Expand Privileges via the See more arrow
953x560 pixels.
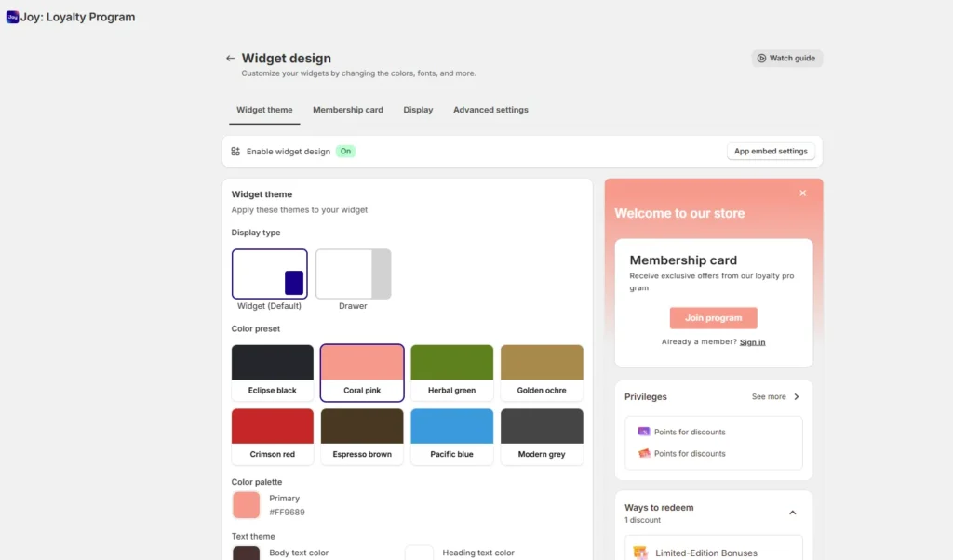pyautogui.click(x=798, y=396)
